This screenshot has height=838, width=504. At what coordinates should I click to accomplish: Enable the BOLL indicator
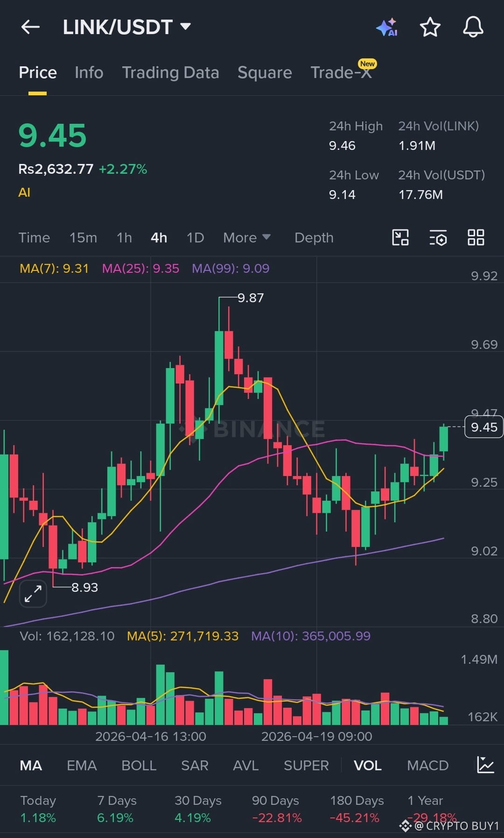coord(139,765)
